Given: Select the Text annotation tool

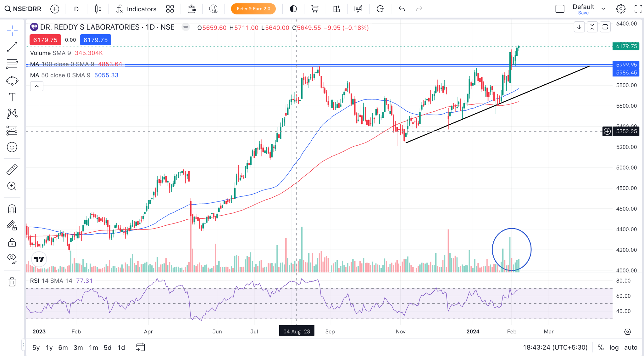Looking at the screenshot, I should (12, 97).
